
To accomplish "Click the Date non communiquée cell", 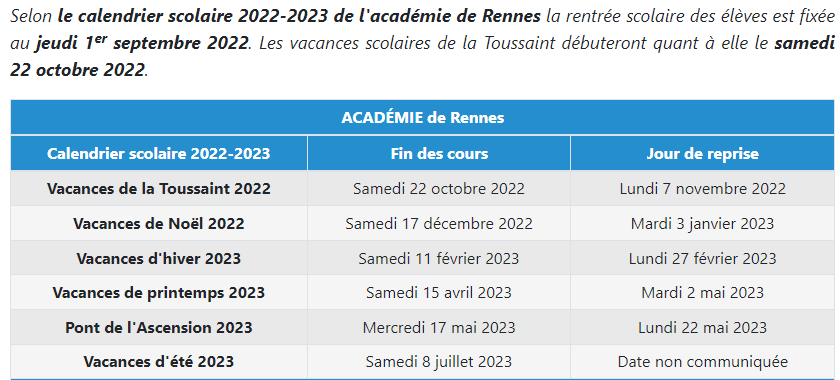I will click(x=702, y=362).
